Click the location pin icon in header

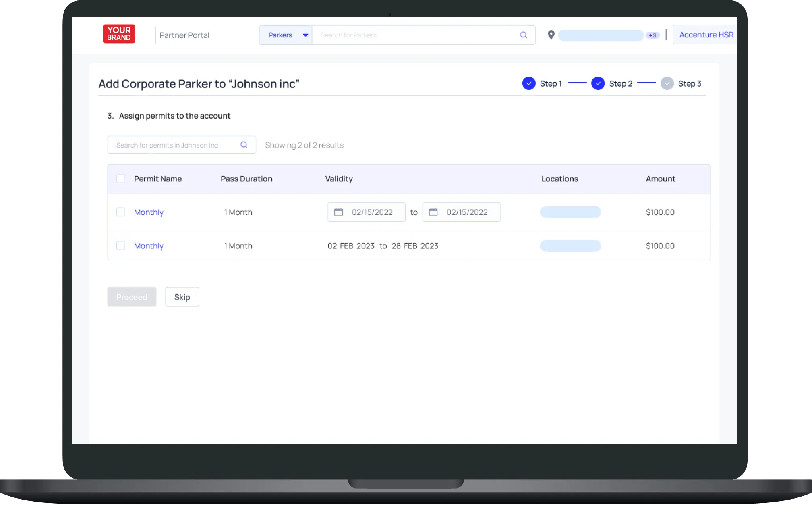(x=551, y=35)
